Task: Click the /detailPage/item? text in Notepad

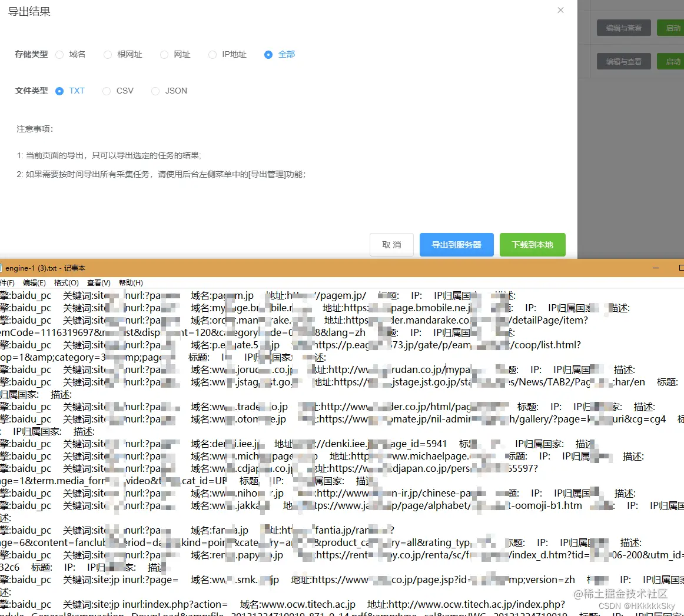Action: pyautogui.click(x=549, y=321)
